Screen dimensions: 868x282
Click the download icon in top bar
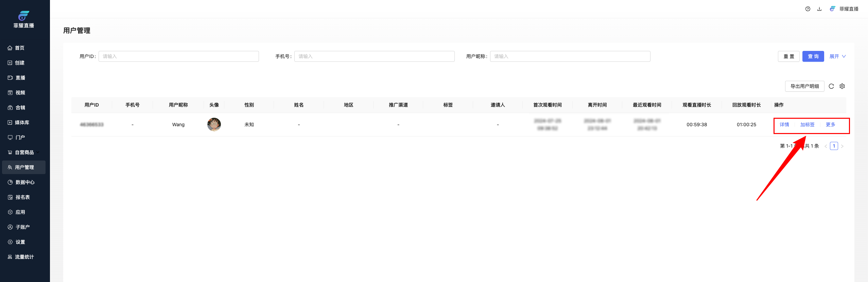[x=819, y=9]
